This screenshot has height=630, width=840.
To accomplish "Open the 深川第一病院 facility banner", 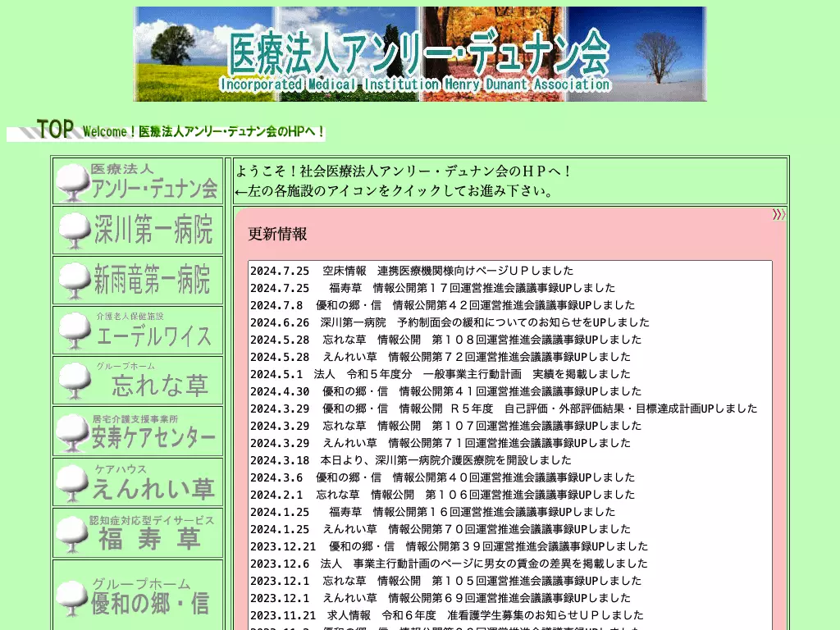I will click(x=138, y=231).
